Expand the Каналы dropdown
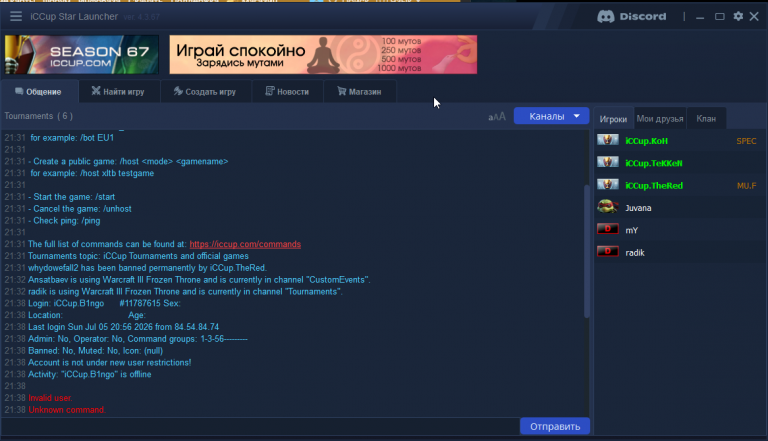768x441 pixels. (551, 116)
